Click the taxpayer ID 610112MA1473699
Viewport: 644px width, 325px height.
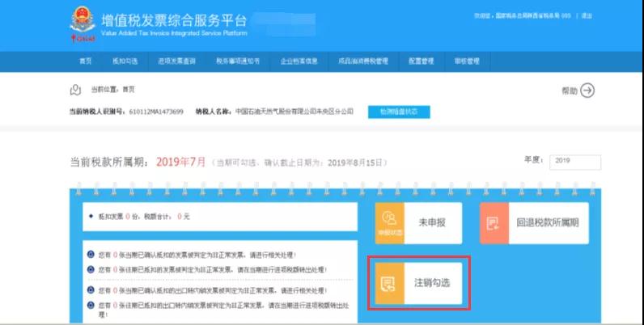click(156, 112)
